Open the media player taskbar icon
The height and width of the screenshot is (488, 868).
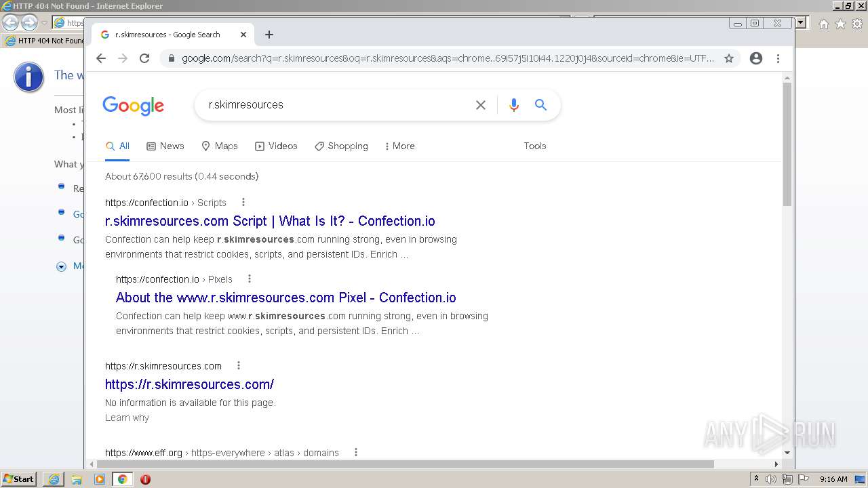click(100, 479)
